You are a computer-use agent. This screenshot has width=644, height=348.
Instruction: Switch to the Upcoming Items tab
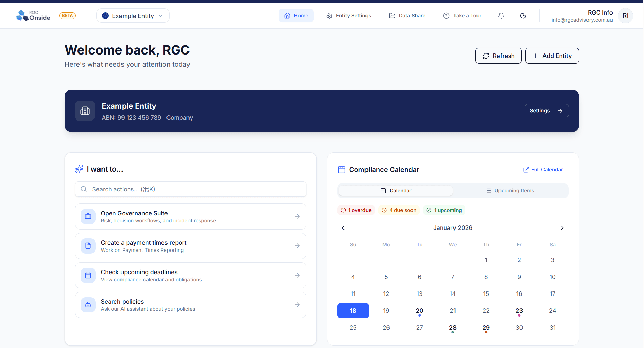[510, 191]
